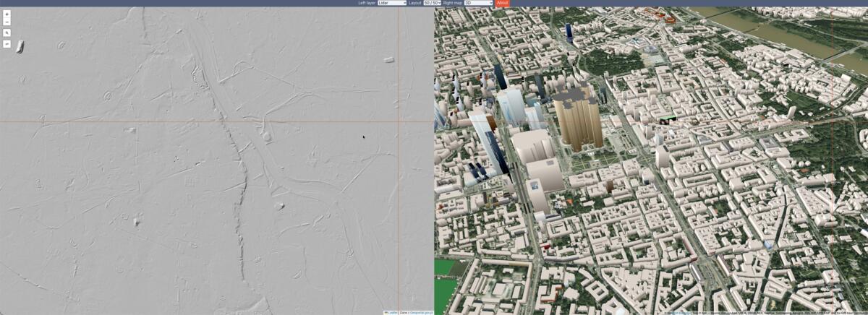
Task: Click the 'Right map' label
Action: (453, 3)
